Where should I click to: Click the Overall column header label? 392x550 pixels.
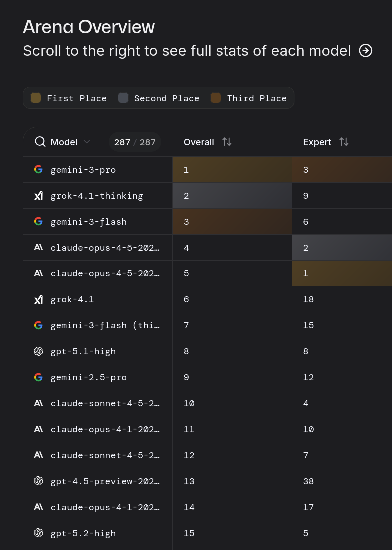tap(199, 142)
